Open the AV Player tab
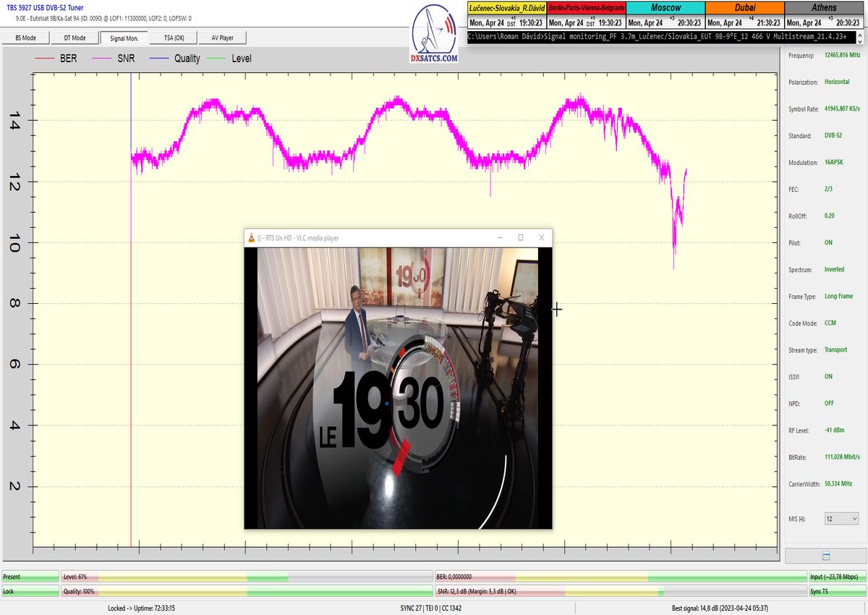The image size is (868, 615). pos(224,38)
